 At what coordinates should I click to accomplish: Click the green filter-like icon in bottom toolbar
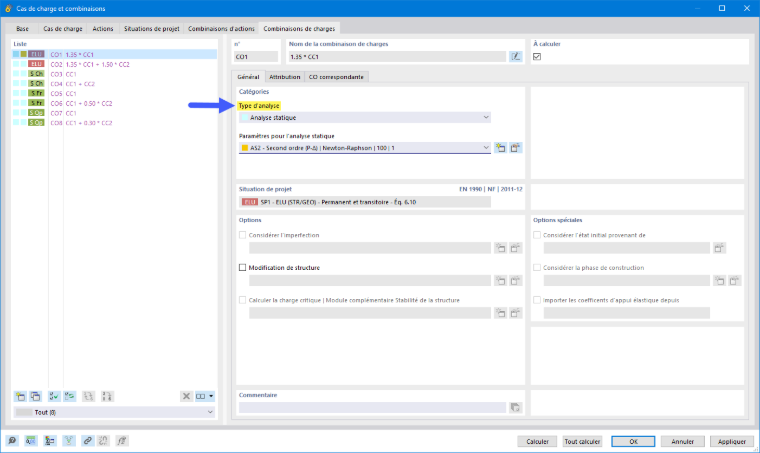(x=69, y=441)
